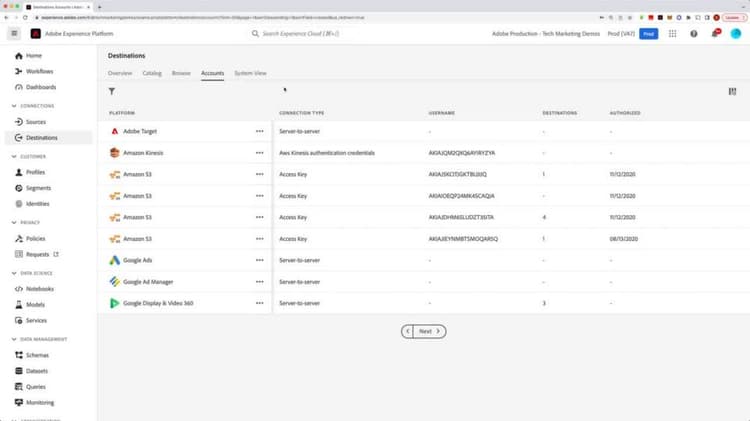Collapse the Data Science sidebar section
Image resolution: width=750 pixels, height=421 pixels.
point(14,273)
